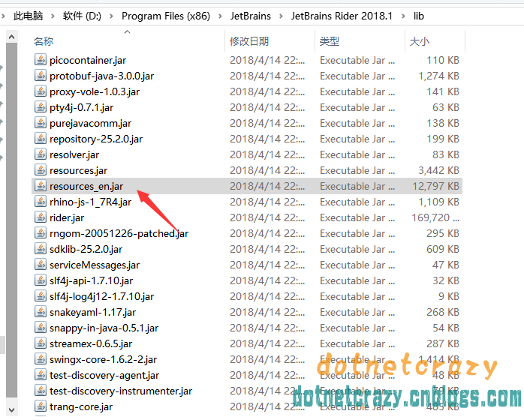This screenshot has height=420, width=524.
Task: Click the purejavacomm.jar file icon
Action: (41, 123)
